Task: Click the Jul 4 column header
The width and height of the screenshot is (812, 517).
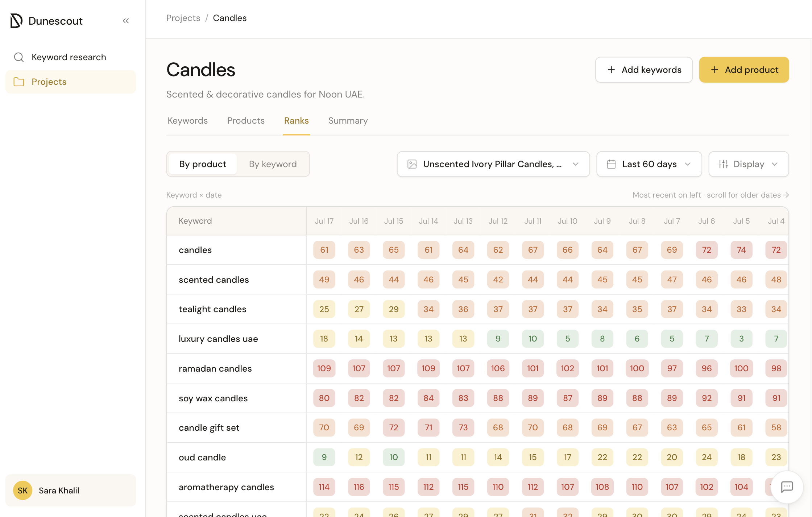Action: click(776, 221)
